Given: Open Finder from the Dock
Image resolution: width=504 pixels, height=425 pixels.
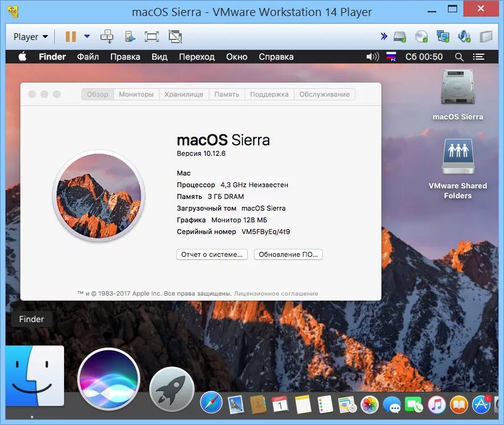Looking at the screenshot, I should pos(35,376).
